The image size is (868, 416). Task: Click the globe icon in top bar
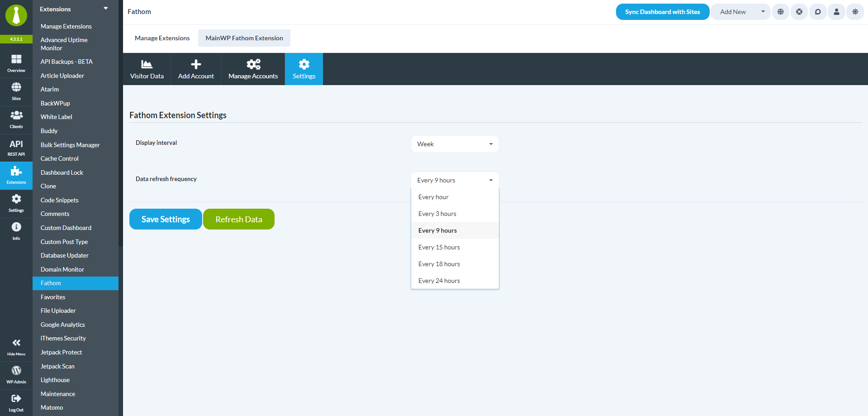coord(781,12)
